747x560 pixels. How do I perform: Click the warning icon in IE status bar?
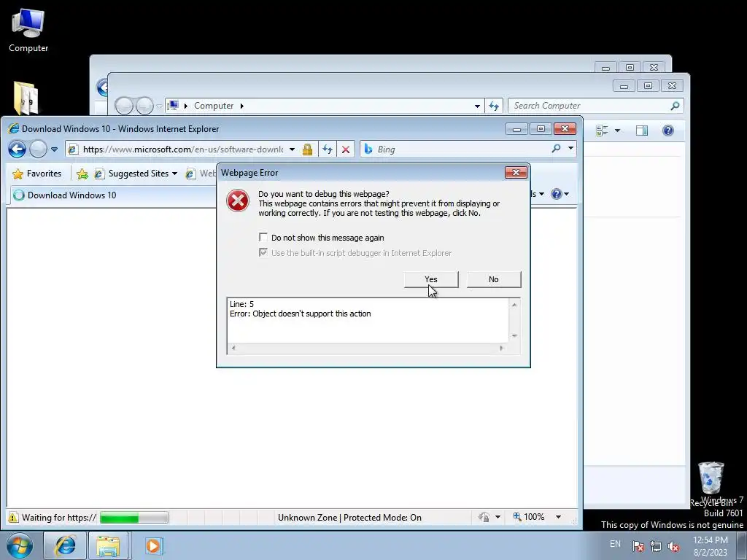pyautogui.click(x=13, y=518)
